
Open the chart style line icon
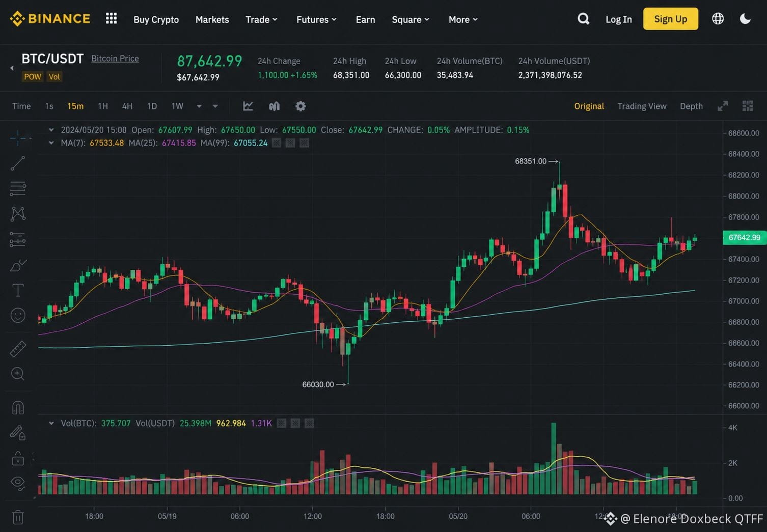pos(248,106)
